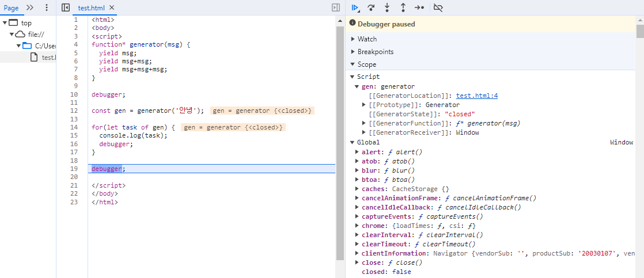Screen dimensions: 644x278
Task: Collapse the C:/User folder node
Action: click(18, 45)
